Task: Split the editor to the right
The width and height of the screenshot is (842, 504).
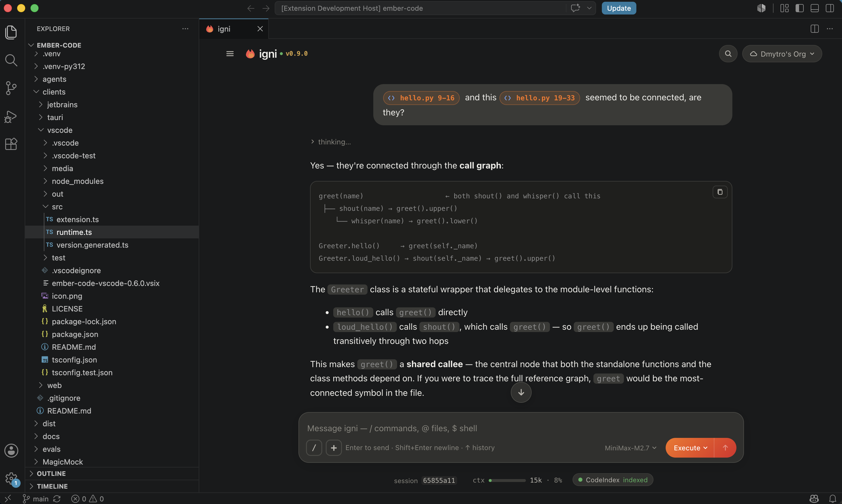Action: [814, 29]
